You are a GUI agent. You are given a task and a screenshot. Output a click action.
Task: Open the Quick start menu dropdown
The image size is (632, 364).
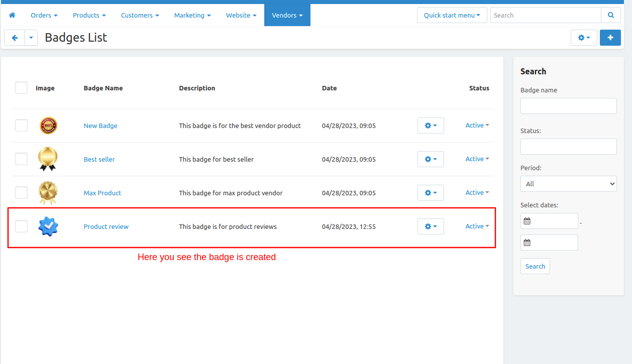click(452, 15)
